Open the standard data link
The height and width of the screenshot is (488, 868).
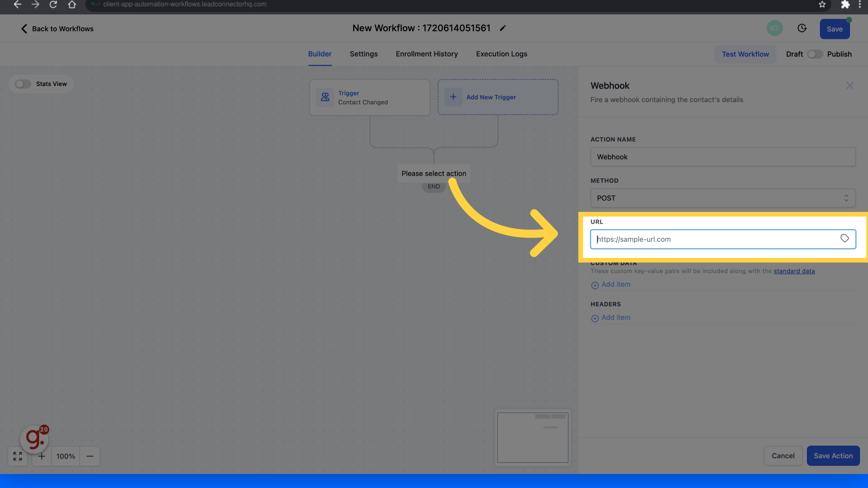(x=794, y=271)
